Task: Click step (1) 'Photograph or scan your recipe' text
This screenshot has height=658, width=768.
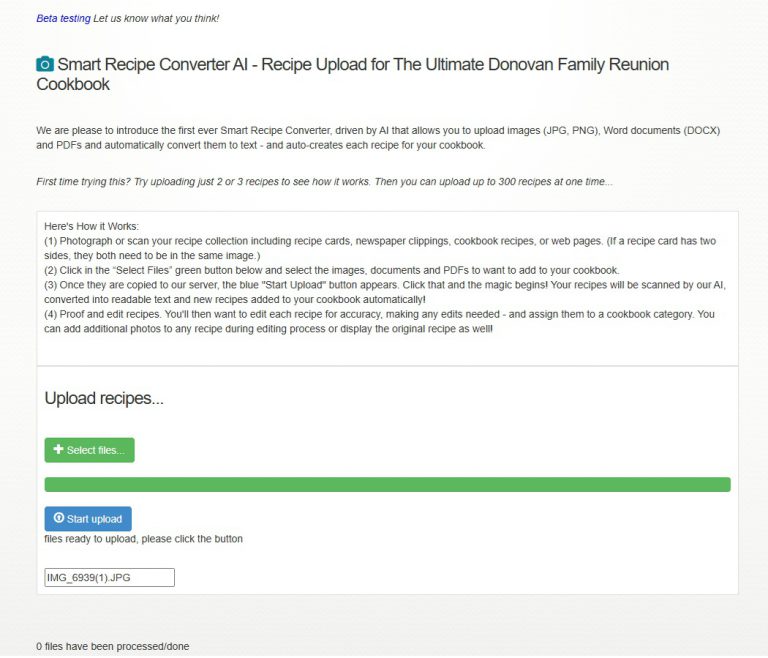Action: pos(380,248)
